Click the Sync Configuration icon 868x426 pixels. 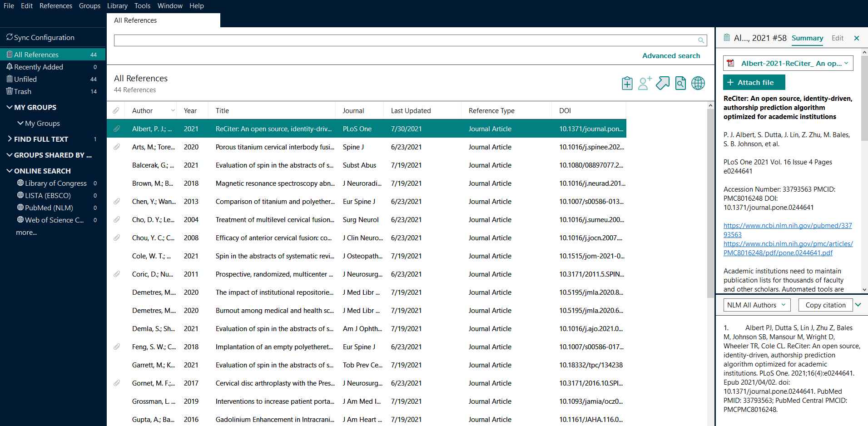point(9,37)
